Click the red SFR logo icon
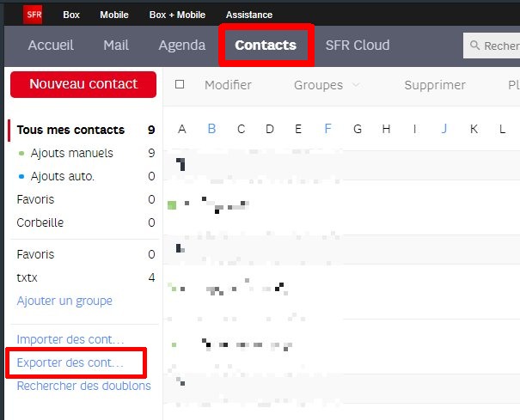The height and width of the screenshot is (420, 520). tap(33, 15)
